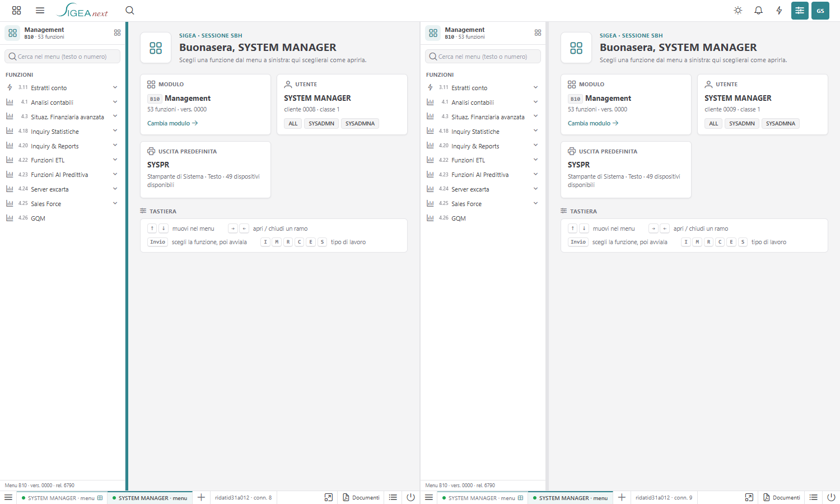Click the power icon in the conn. 8 bottom bar
This screenshot has width=840, height=504.
410,497
